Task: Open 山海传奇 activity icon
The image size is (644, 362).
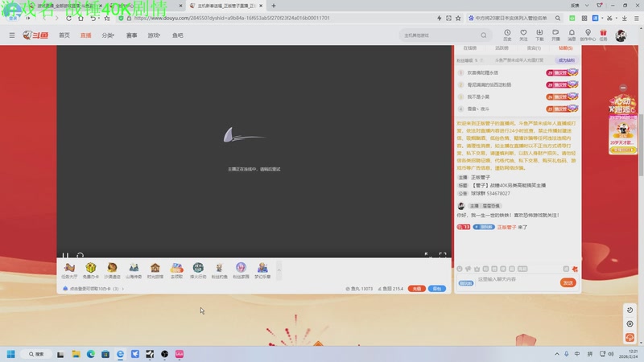Action: [x=134, y=270]
